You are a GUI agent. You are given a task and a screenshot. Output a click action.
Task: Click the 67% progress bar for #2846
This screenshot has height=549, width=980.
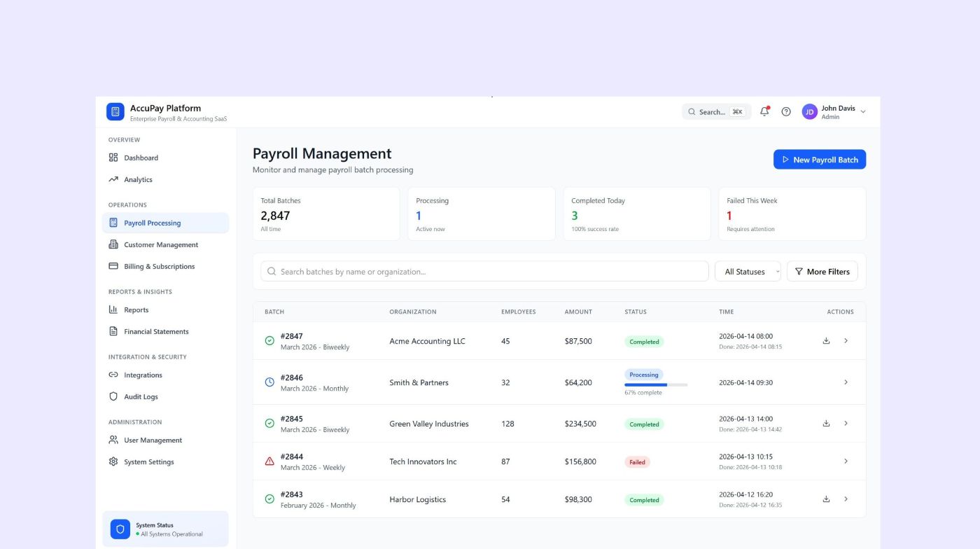656,384
